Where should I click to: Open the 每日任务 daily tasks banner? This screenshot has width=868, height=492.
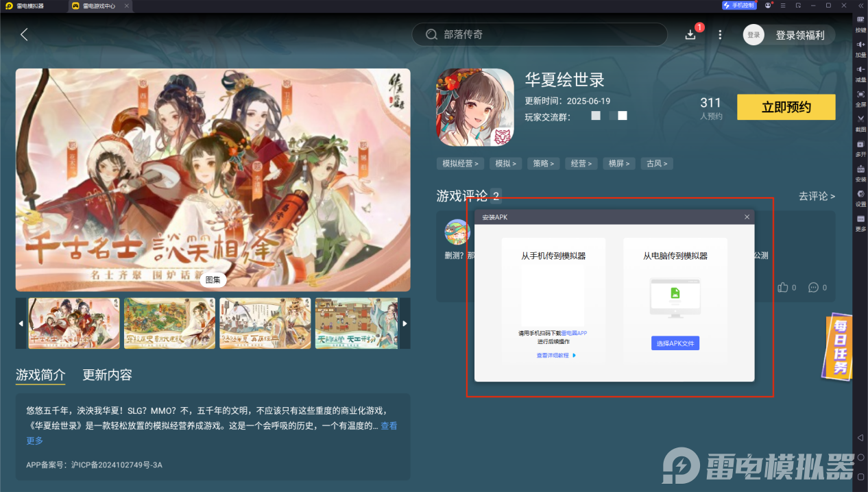coord(839,347)
